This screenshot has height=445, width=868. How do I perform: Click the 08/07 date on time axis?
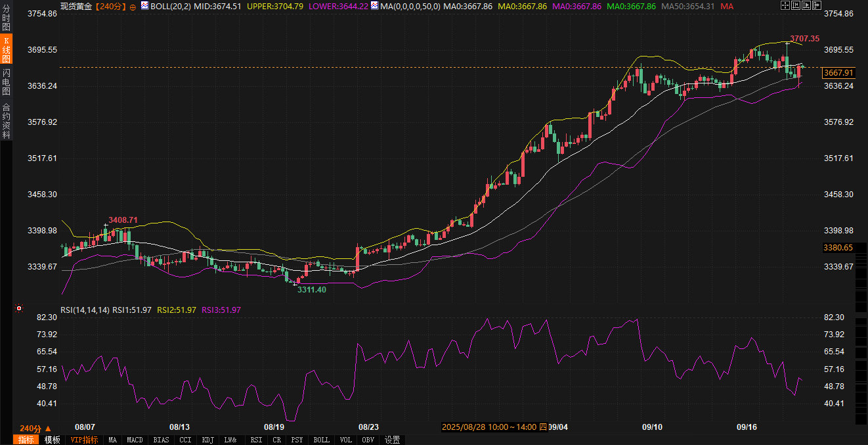pyautogui.click(x=85, y=427)
